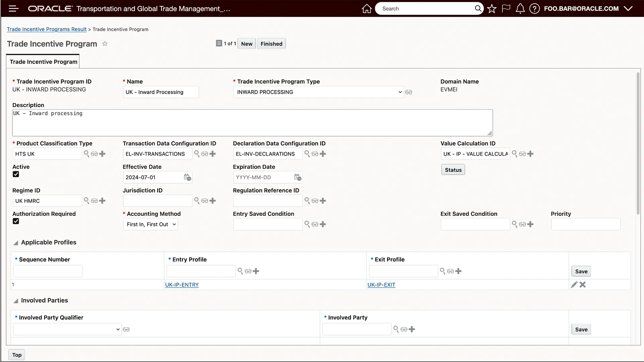644x362 pixels.
Task: Open the UK-IP-EXIT profile link
Action: (381, 285)
